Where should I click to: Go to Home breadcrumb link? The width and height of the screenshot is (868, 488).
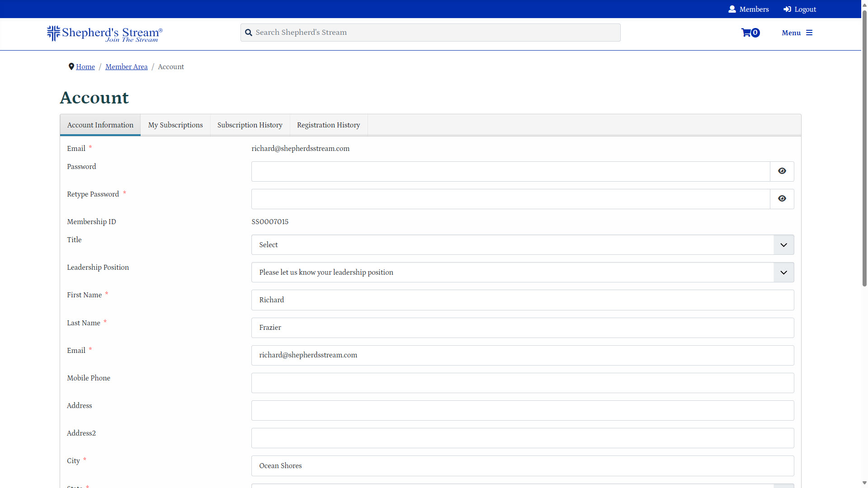point(85,67)
